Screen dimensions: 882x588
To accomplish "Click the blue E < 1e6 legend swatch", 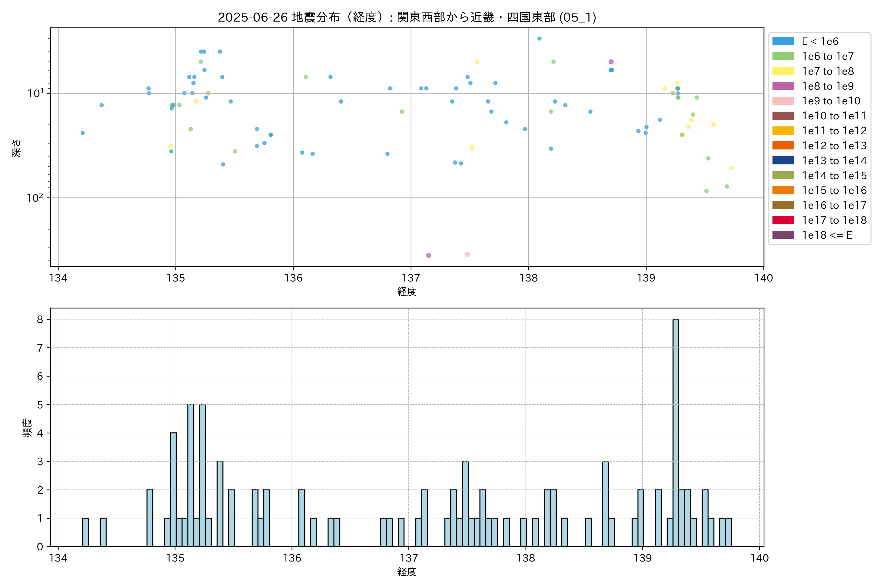I will coord(783,41).
